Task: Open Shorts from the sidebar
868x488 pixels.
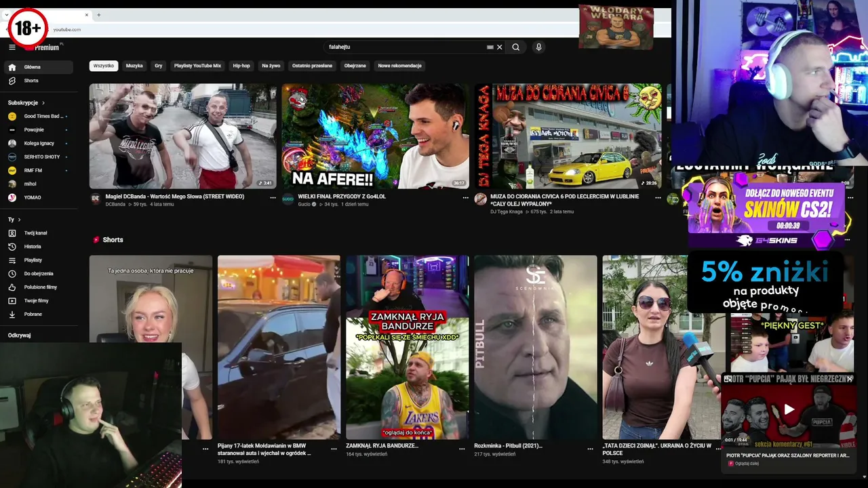Action: pyautogui.click(x=38, y=81)
